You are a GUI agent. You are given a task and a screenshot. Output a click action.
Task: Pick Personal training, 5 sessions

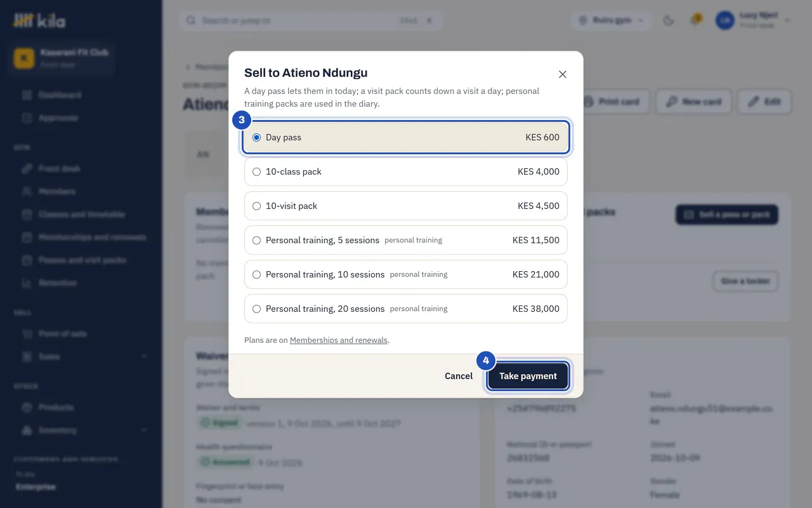406,240
